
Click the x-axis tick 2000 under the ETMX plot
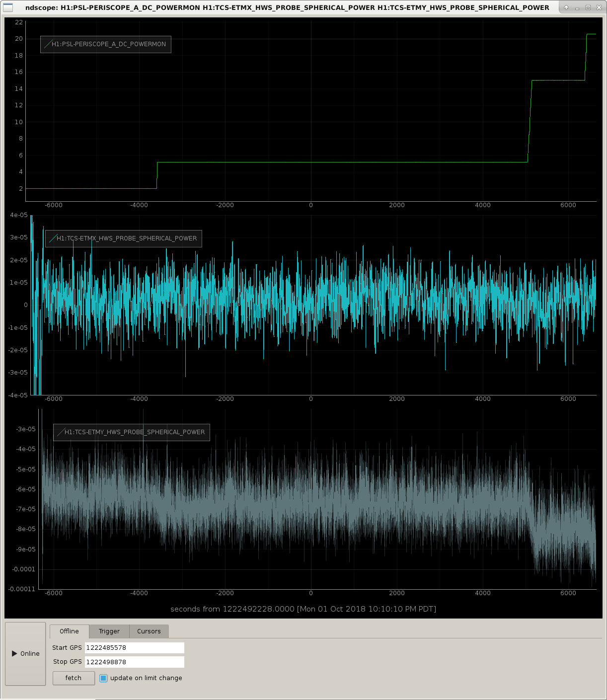(397, 399)
